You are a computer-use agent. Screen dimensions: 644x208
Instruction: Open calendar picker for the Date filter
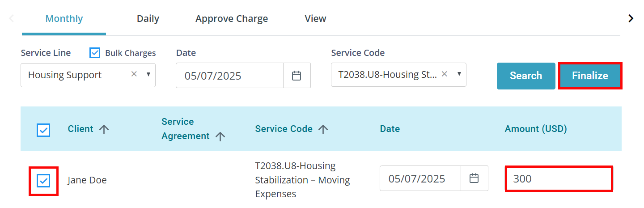297,76
